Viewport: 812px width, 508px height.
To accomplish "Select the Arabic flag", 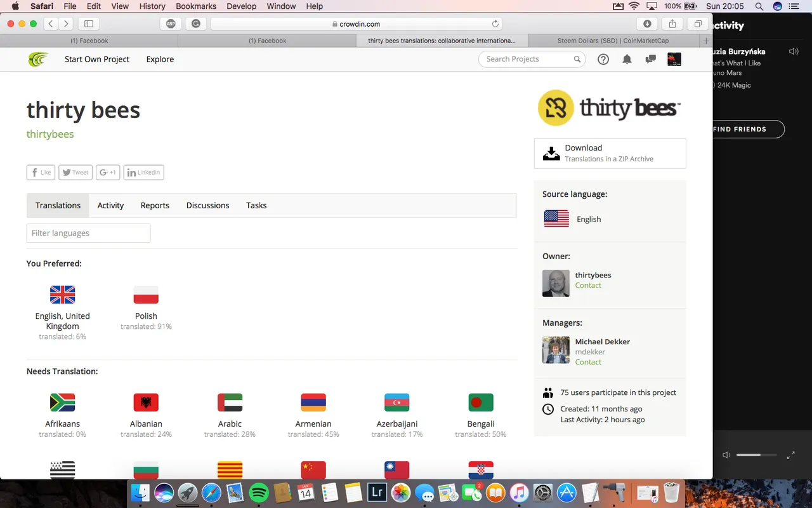I will tap(230, 403).
